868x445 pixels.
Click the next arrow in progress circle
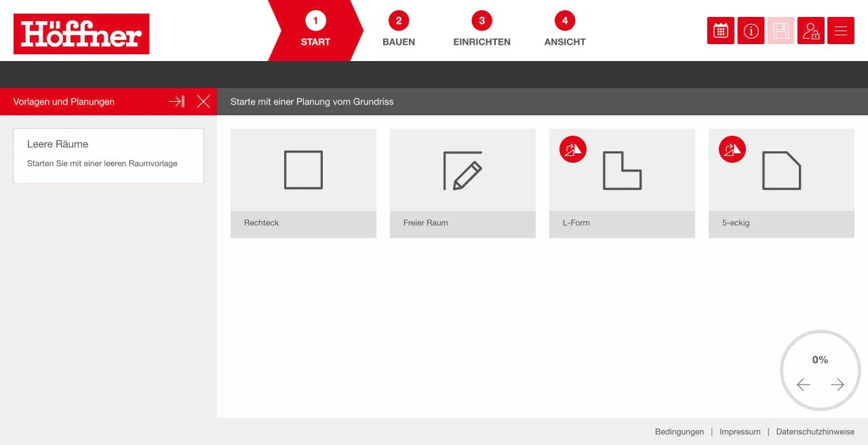[x=837, y=385]
